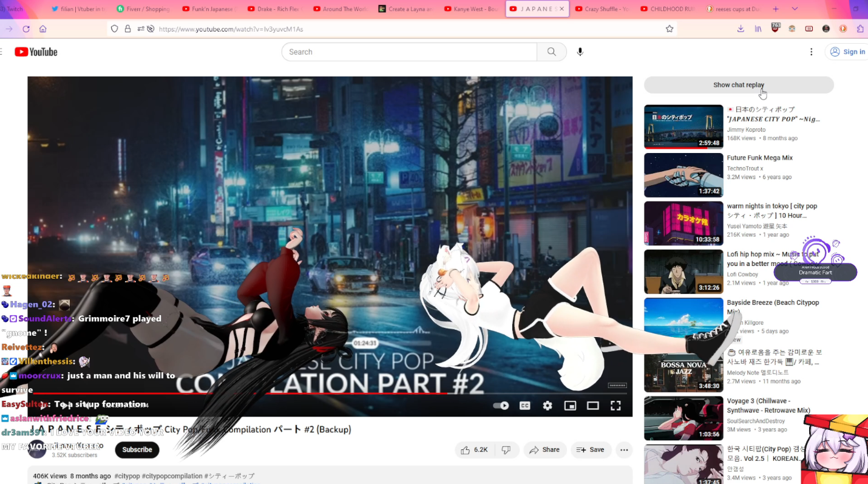Switch to the Fiverr / Shopping tab
Screen dimensions: 868x484
tap(143, 9)
